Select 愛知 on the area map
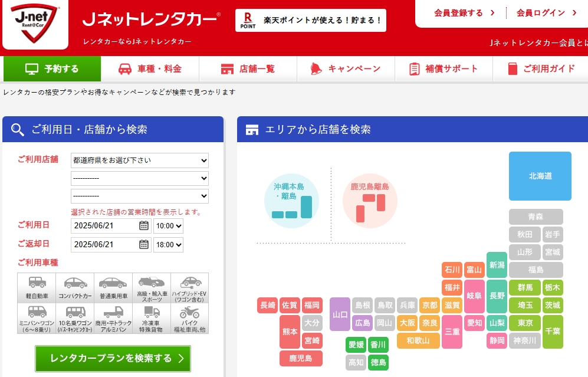 tap(474, 323)
